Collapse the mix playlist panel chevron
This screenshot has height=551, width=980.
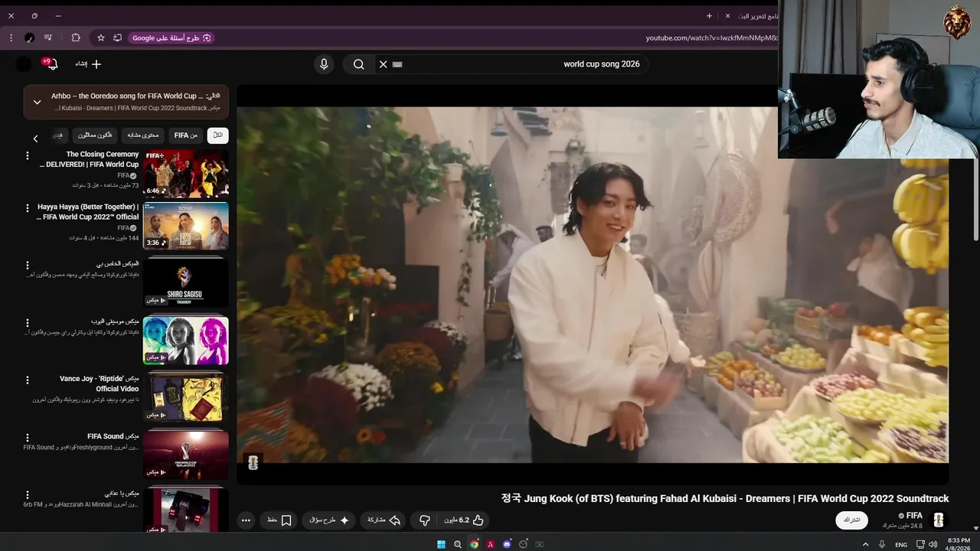pyautogui.click(x=37, y=102)
